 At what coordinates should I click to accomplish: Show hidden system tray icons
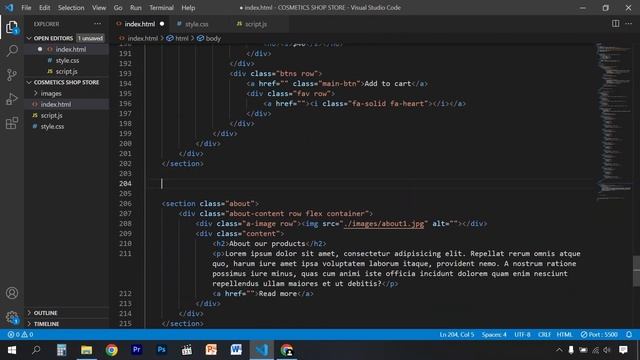click(x=559, y=350)
